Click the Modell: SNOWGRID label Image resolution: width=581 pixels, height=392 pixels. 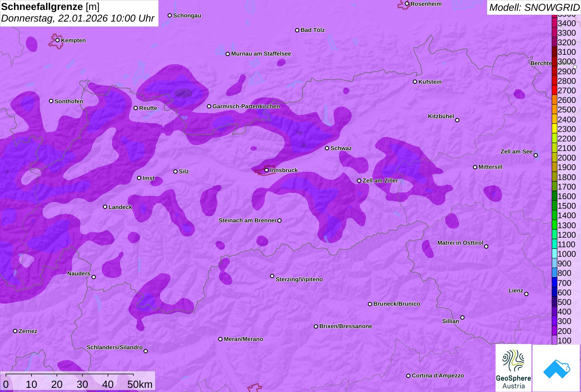[x=534, y=7]
